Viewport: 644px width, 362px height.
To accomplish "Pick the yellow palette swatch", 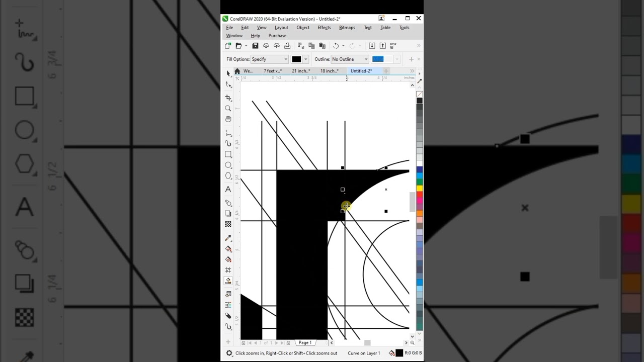I will click(419, 188).
